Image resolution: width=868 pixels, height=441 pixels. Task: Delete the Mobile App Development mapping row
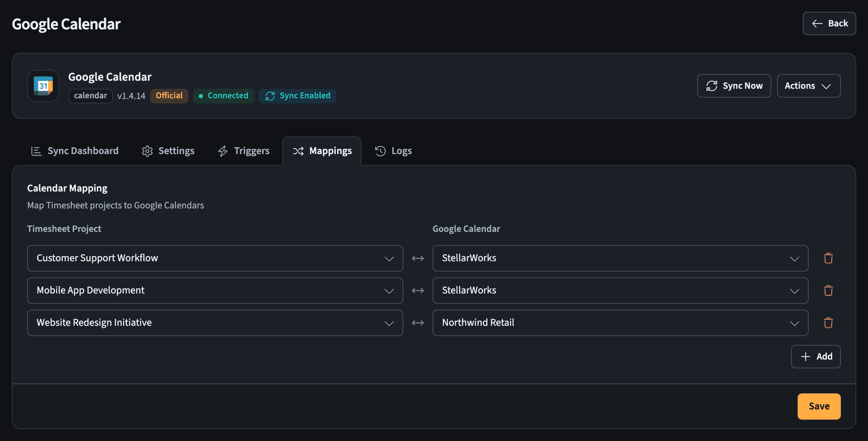tap(828, 291)
